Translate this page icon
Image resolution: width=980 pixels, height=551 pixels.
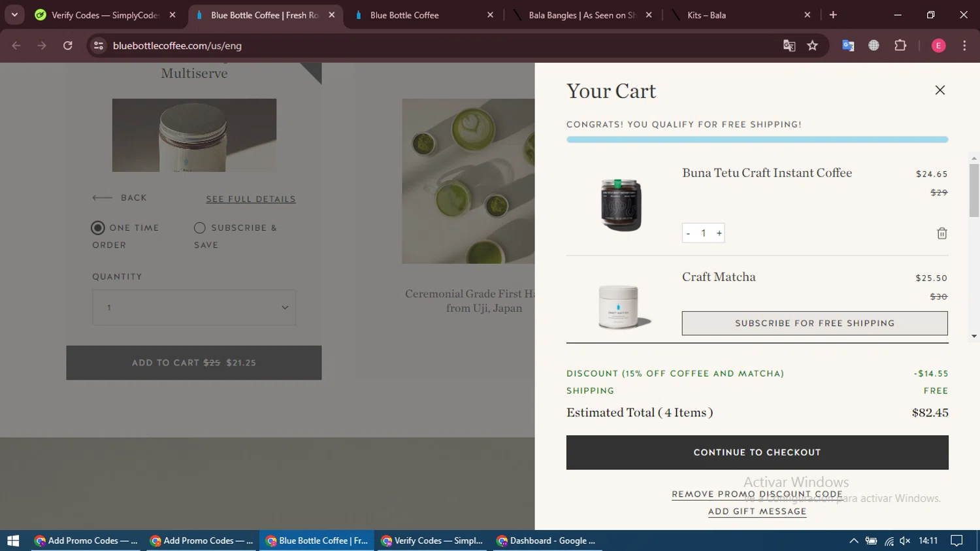789,45
